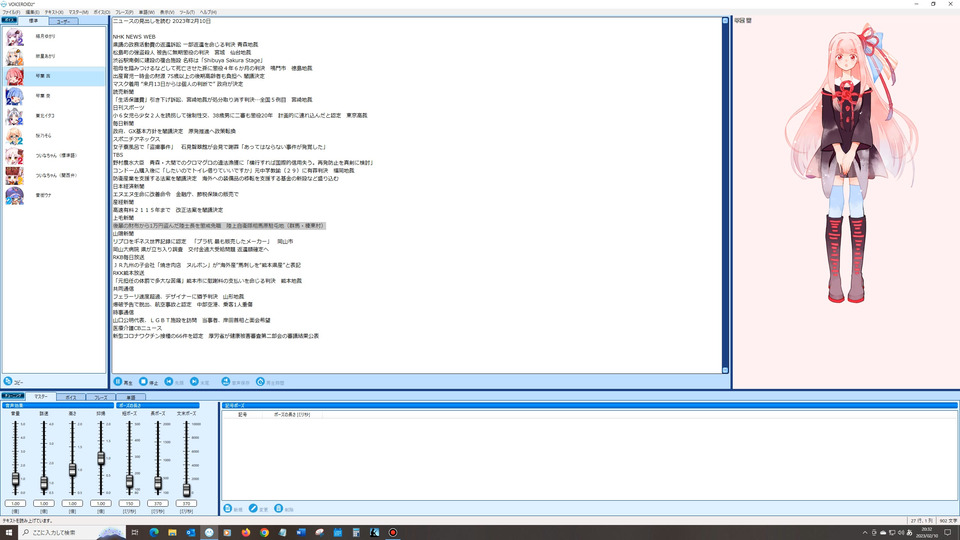Open the ファイル(F) menu
This screenshot has height=540, width=960.
[11, 12]
